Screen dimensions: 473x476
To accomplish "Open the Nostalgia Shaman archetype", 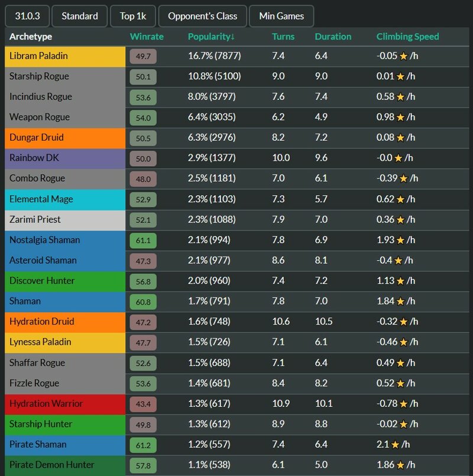I will 65,241.
